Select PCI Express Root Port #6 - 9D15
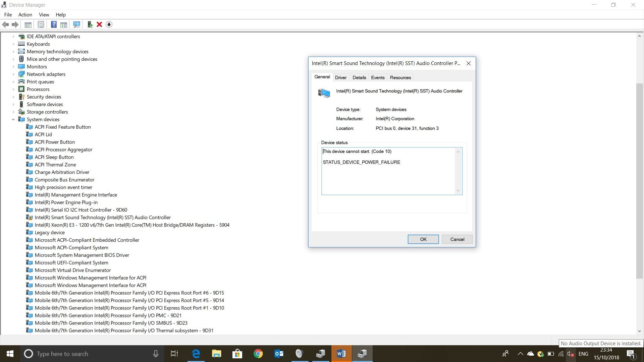This screenshot has height=362, width=644. (129, 293)
